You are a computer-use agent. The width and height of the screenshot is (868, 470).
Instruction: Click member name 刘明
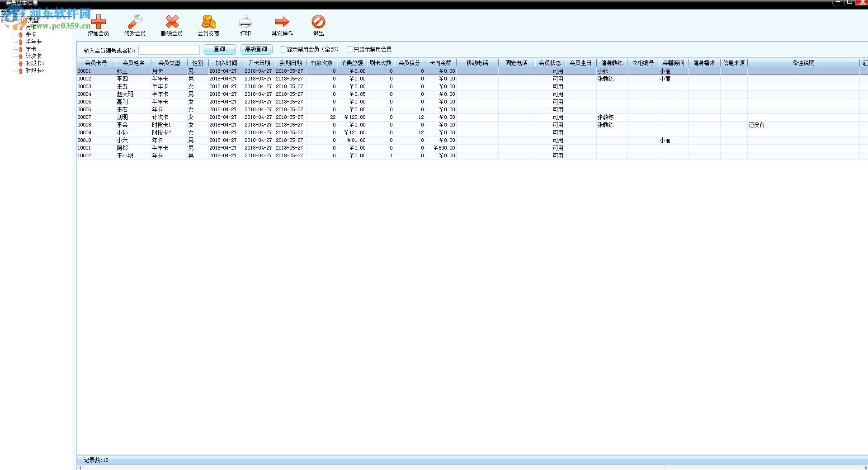click(122, 117)
